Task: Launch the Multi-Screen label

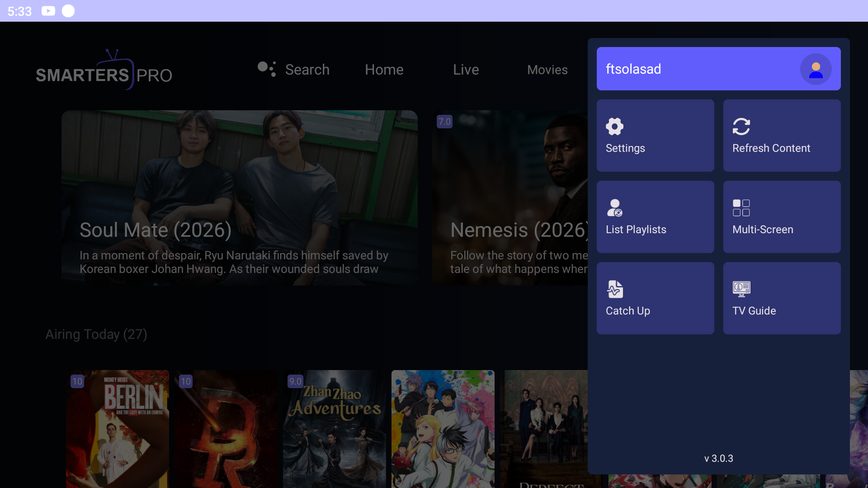Action: (763, 230)
